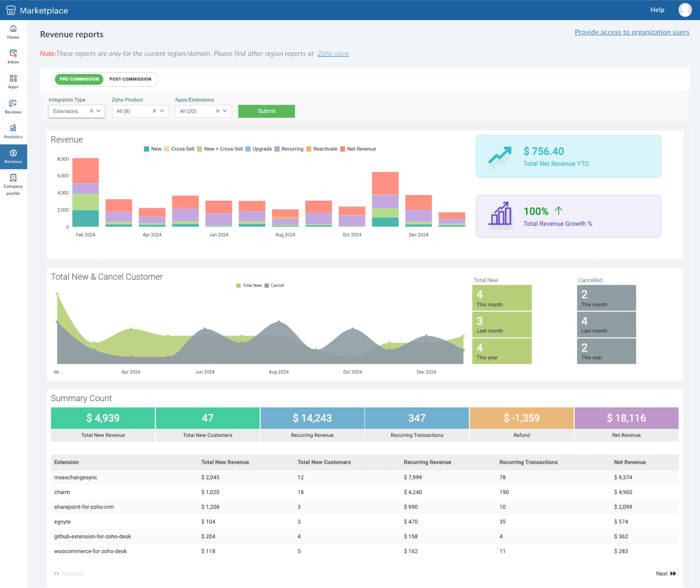This screenshot has height=588, width=700.
Task: Toggle the Reactivate series in the legend
Action: click(322, 149)
